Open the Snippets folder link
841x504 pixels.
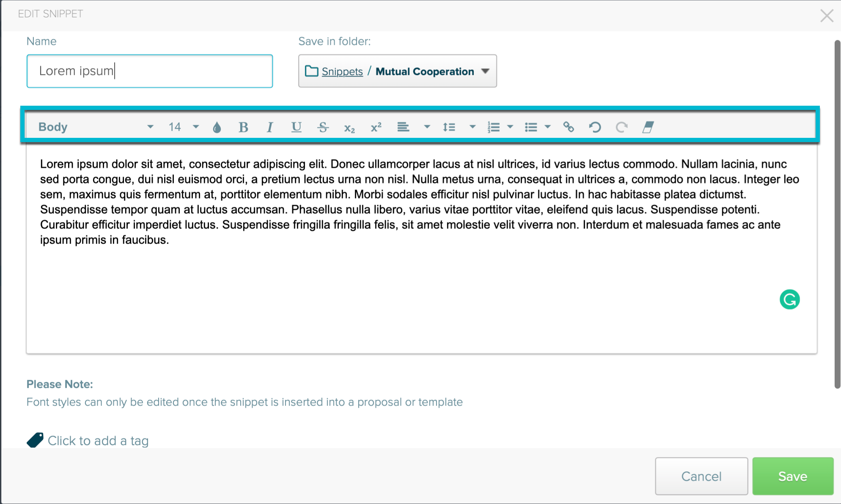tap(342, 71)
